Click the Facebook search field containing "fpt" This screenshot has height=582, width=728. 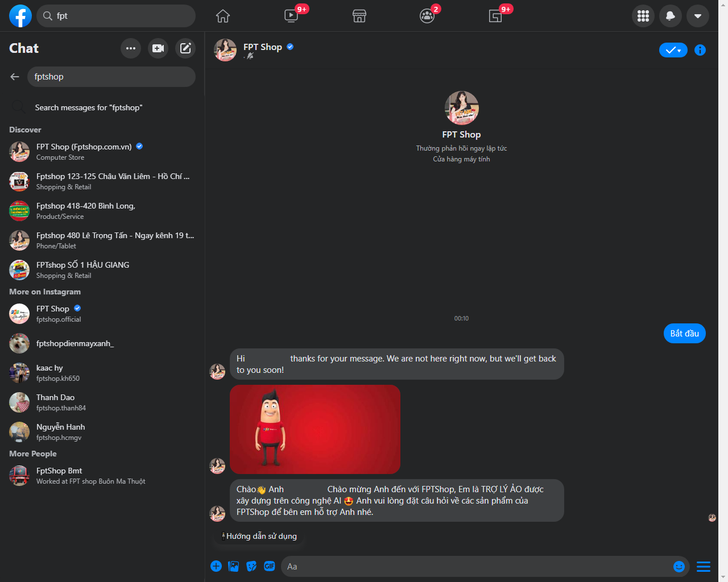(116, 16)
